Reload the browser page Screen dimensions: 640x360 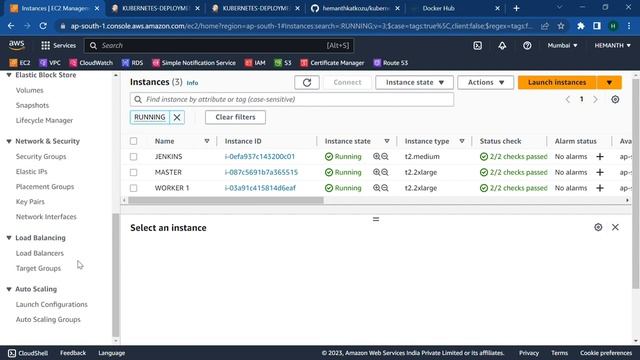43,26
